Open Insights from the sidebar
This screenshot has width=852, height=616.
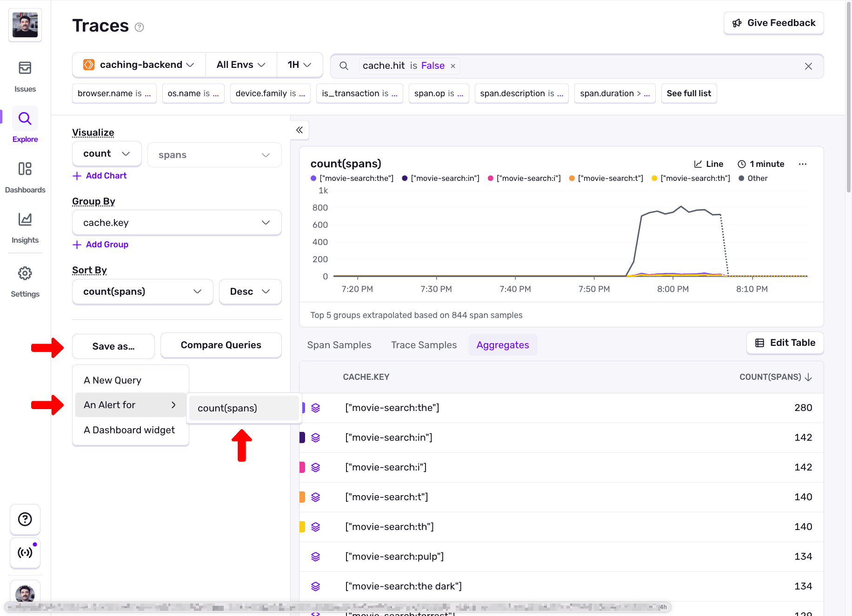25,227
